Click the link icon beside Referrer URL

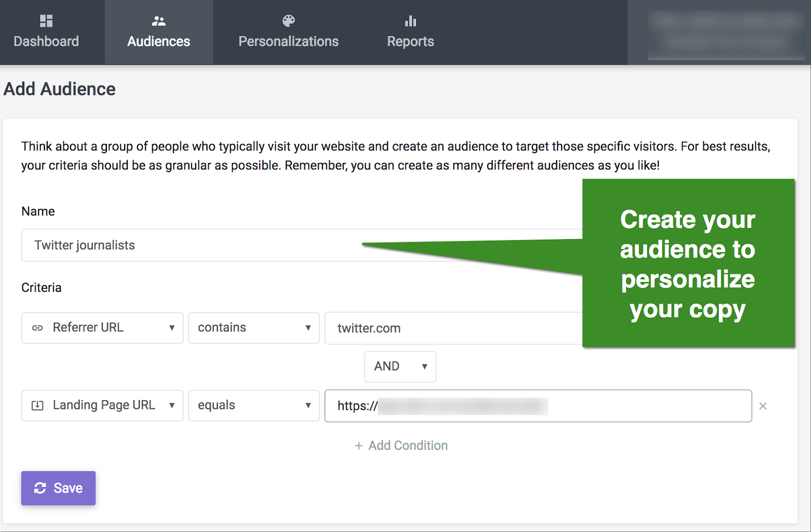click(x=38, y=328)
